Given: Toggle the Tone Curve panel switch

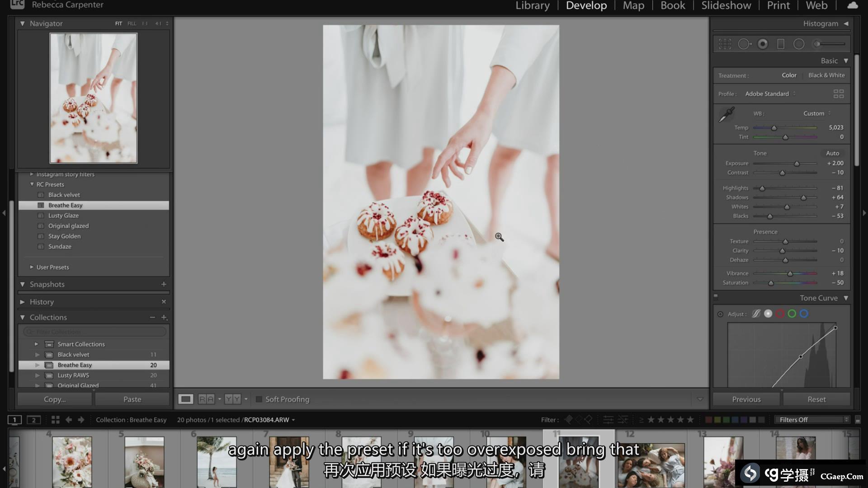Looking at the screenshot, I should click(x=716, y=297).
